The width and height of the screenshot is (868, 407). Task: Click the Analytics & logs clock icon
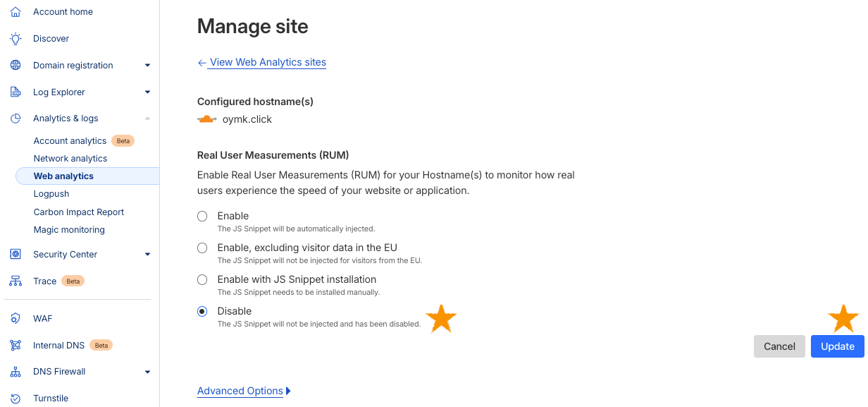pos(15,119)
